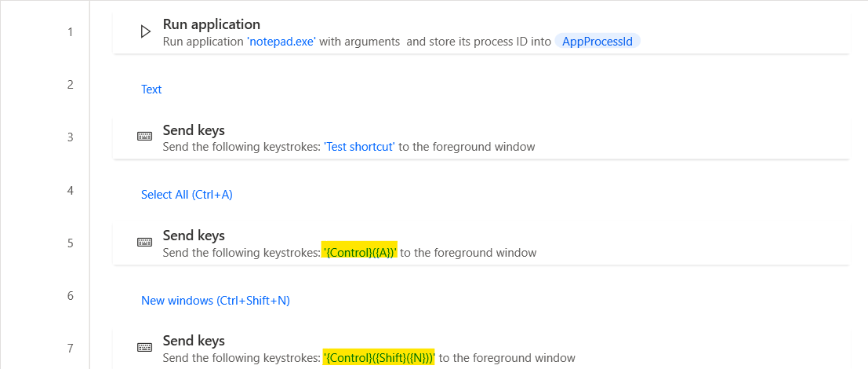Click the highlighted '{Control}({Shift}({N}))' keystroke value
The width and height of the screenshot is (868, 369).
[x=379, y=358]
